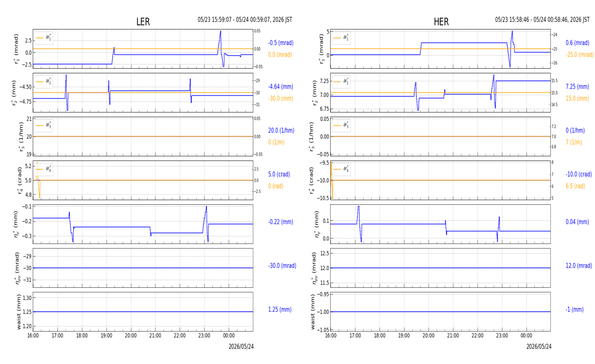Click the ∂r1* legend in LER plot

click(x=44, y=38)
